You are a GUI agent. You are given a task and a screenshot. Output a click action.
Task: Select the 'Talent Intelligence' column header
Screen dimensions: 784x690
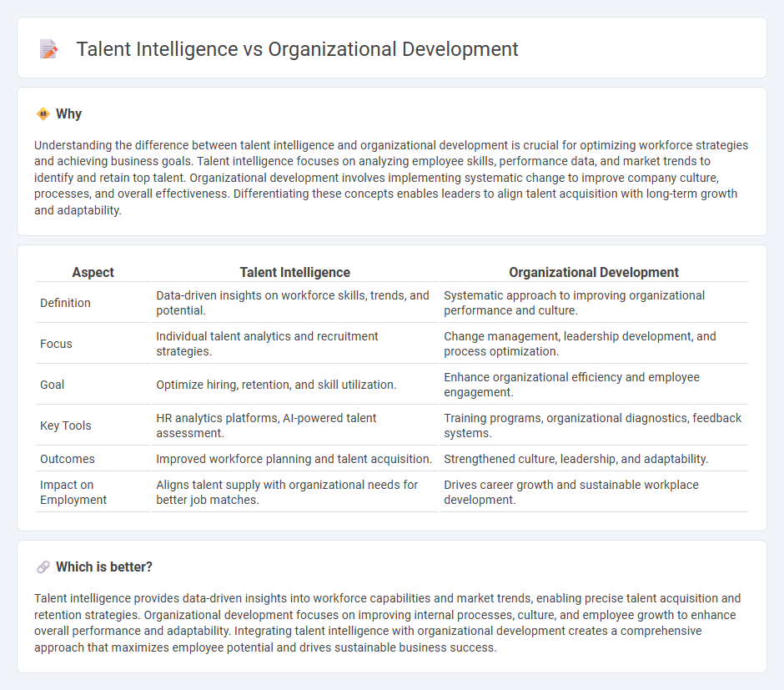(x=295, y=273)
